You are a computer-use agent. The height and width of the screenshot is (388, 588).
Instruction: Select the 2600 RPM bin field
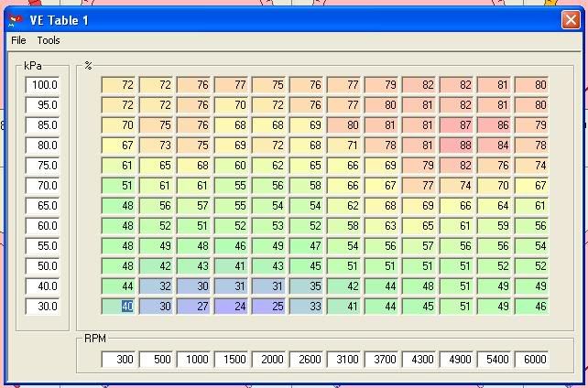pyautogui.click(x=307, y=360)
